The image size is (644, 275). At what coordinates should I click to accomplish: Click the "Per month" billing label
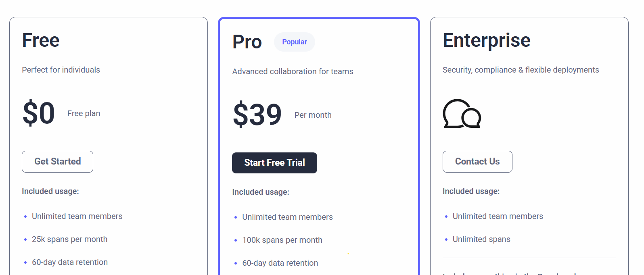click(313, 115)
